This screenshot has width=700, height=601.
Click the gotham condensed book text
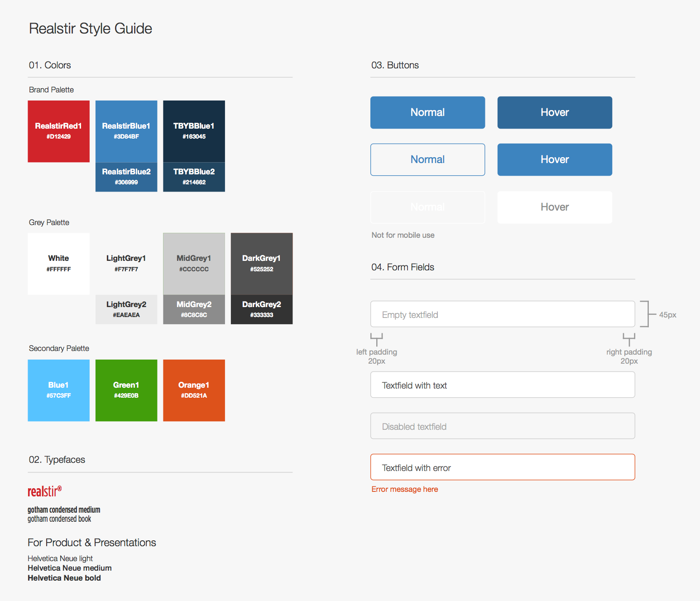(x=59, y=519)
